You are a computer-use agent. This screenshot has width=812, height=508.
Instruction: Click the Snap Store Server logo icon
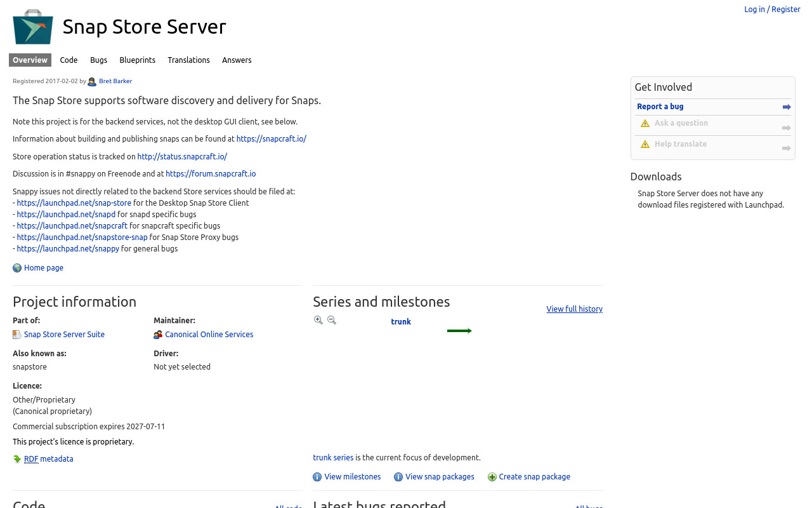point(33,27)
